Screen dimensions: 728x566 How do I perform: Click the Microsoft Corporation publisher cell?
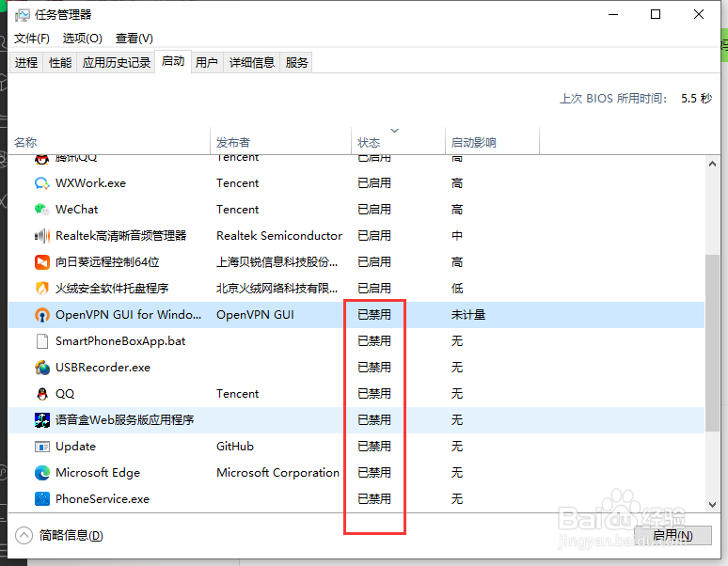(277, 473)
